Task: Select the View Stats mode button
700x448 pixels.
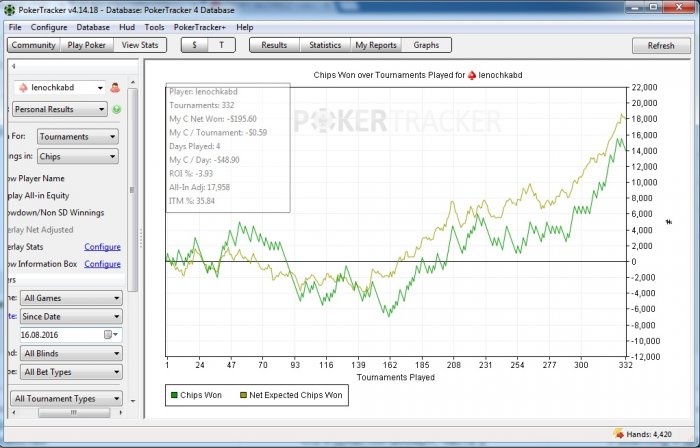Action: point(142,45)
